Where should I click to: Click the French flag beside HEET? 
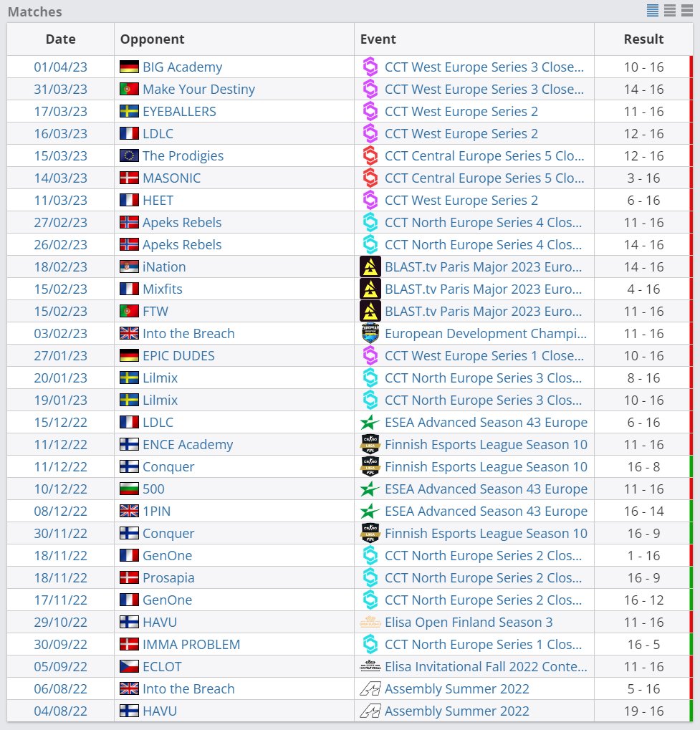[x=129, y=200]
